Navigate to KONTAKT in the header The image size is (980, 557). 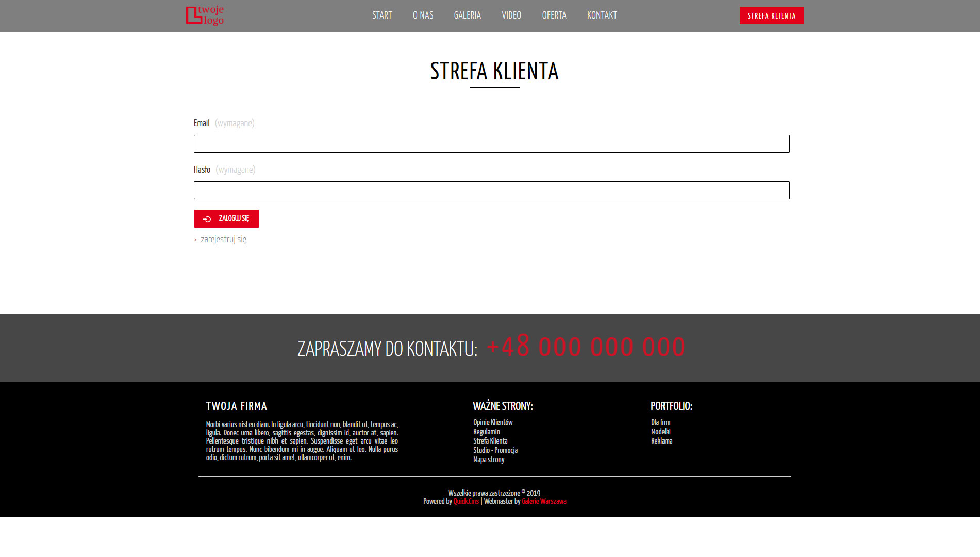click(602, 15)
